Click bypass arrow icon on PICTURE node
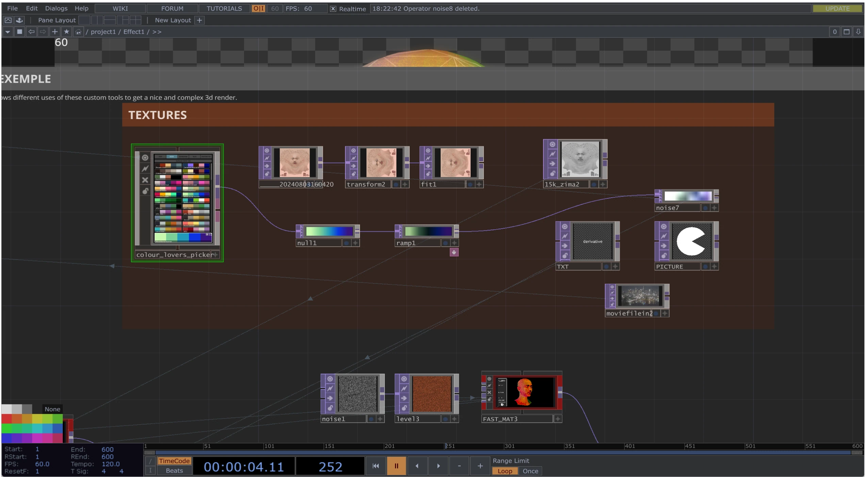Screen dimensions: 868x477 [x=664, y=246]
